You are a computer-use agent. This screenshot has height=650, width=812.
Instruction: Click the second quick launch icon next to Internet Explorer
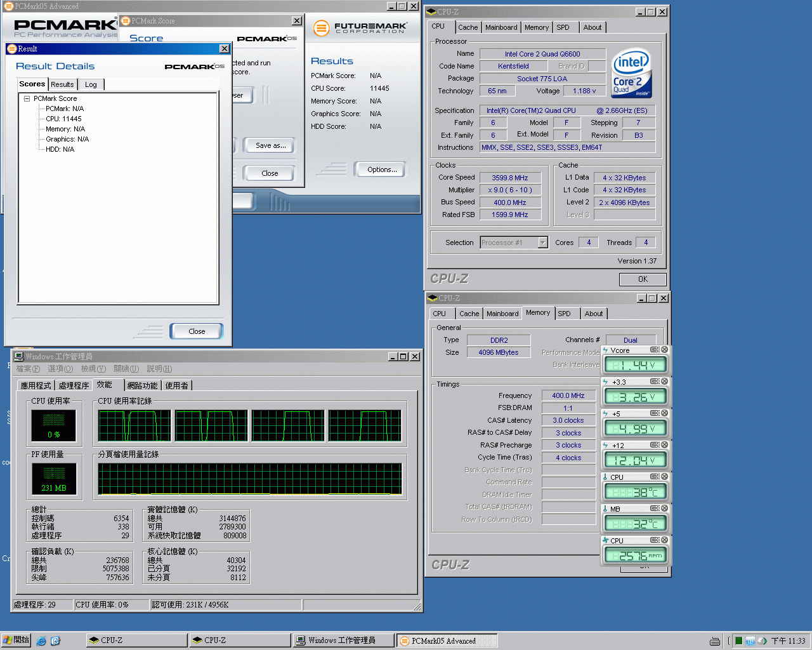click(55, 640)
